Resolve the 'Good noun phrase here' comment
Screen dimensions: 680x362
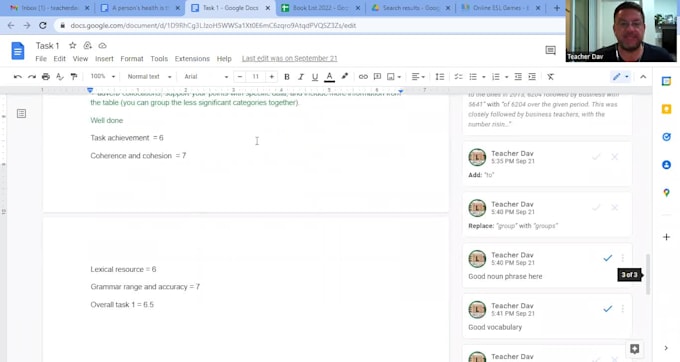point(608,258)
